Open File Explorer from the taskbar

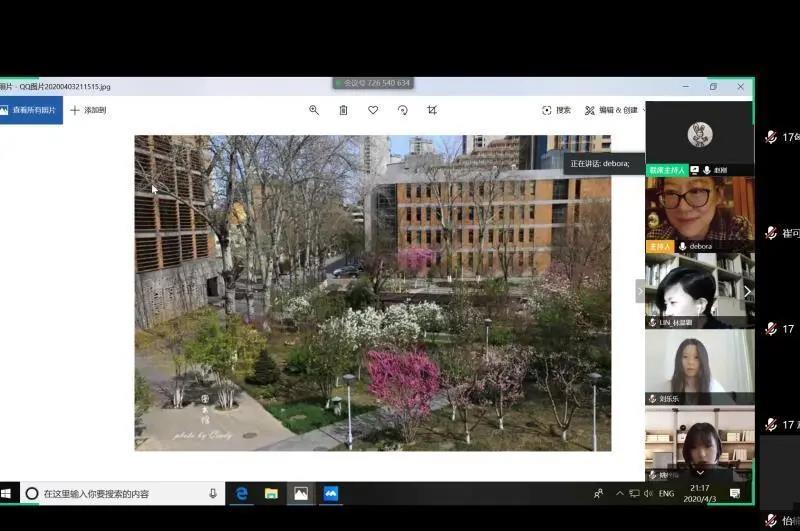[x=271, y=493]
